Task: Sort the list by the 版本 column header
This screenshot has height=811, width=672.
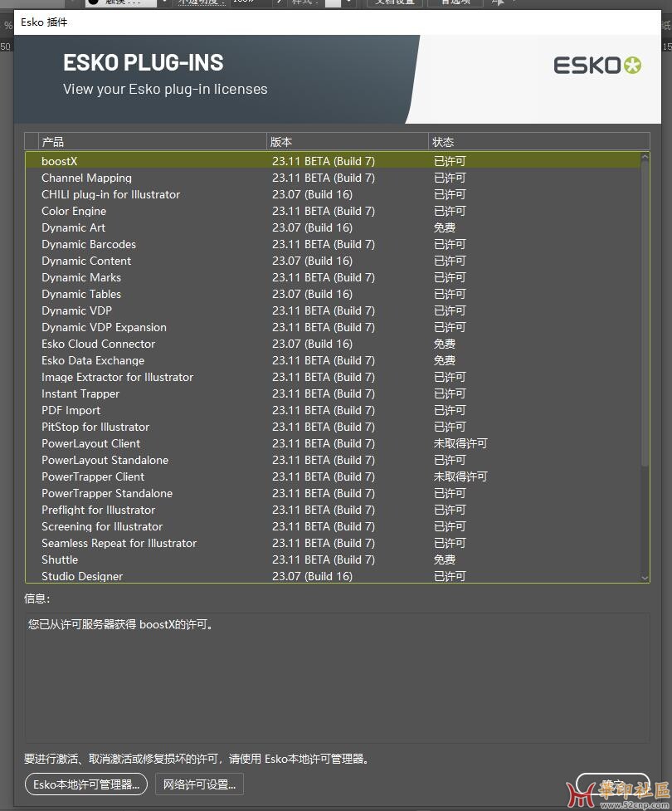Action: click(347, 142)
